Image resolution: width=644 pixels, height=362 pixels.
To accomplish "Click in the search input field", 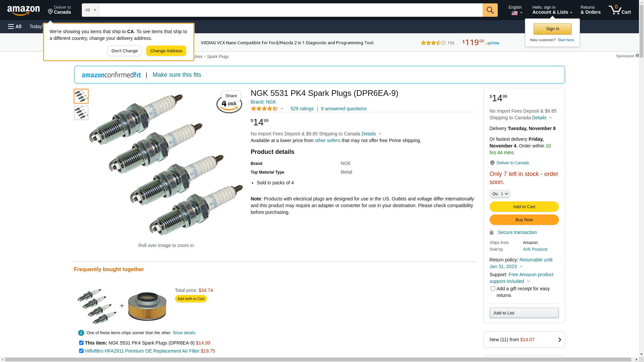I will (x=290, y=10).
